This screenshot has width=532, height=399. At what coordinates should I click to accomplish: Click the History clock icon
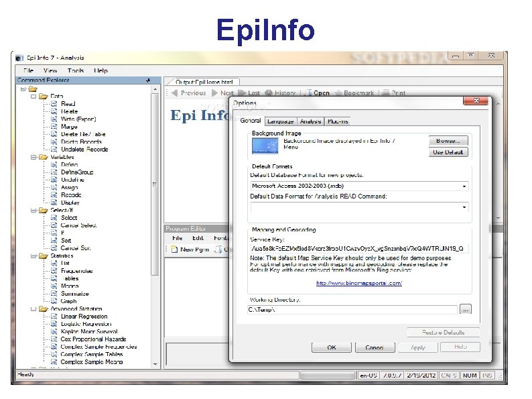(x=269, y=93)
